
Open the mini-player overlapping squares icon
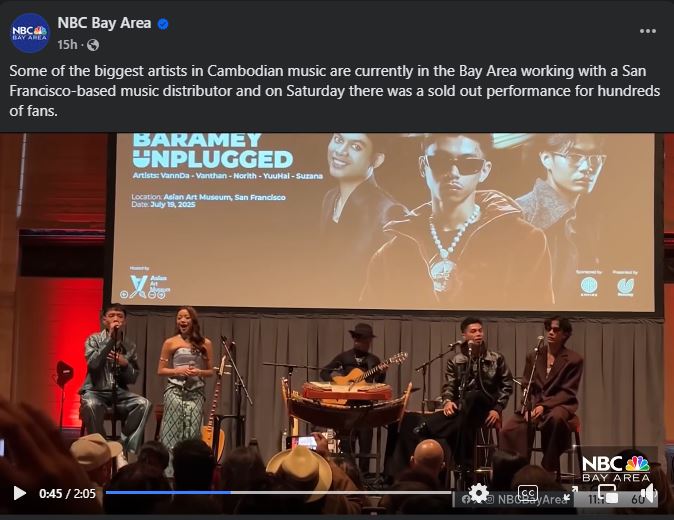(608, 493)
